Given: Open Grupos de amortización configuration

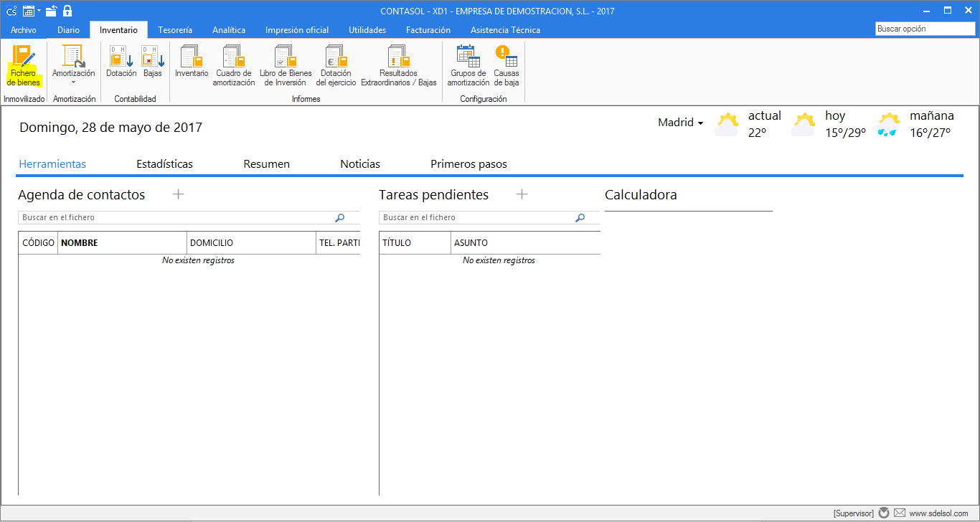Looking at the screenshot, I should click(468, 65).
